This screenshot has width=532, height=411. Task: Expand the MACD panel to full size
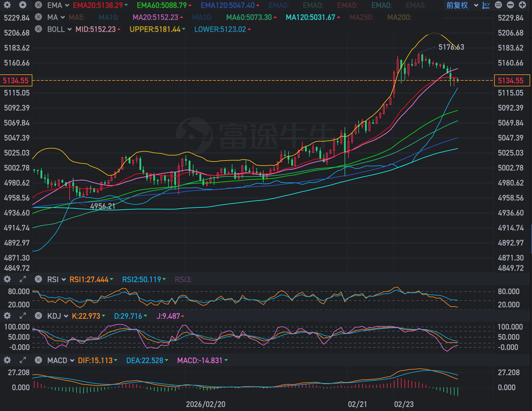click(x=23, y=360)
